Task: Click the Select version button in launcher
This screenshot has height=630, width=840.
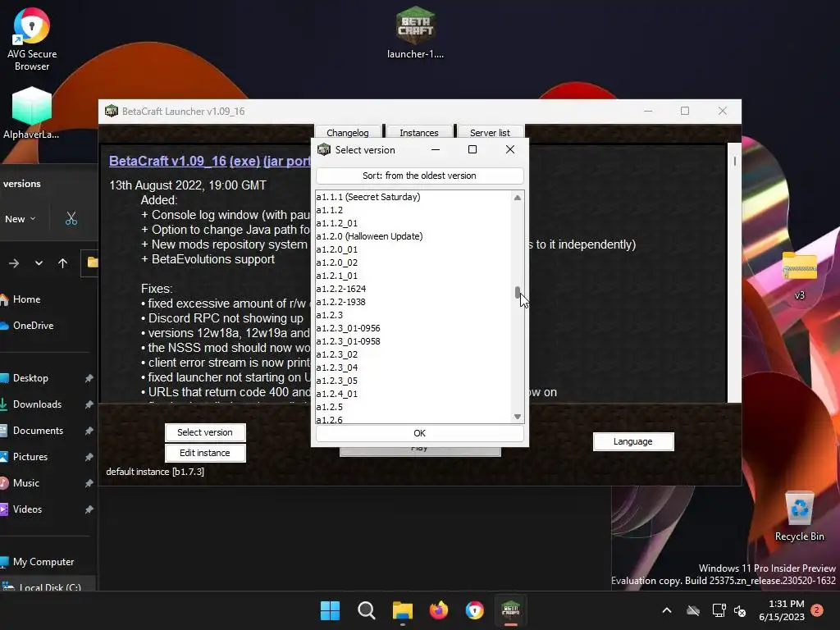Action: point(205,432)
